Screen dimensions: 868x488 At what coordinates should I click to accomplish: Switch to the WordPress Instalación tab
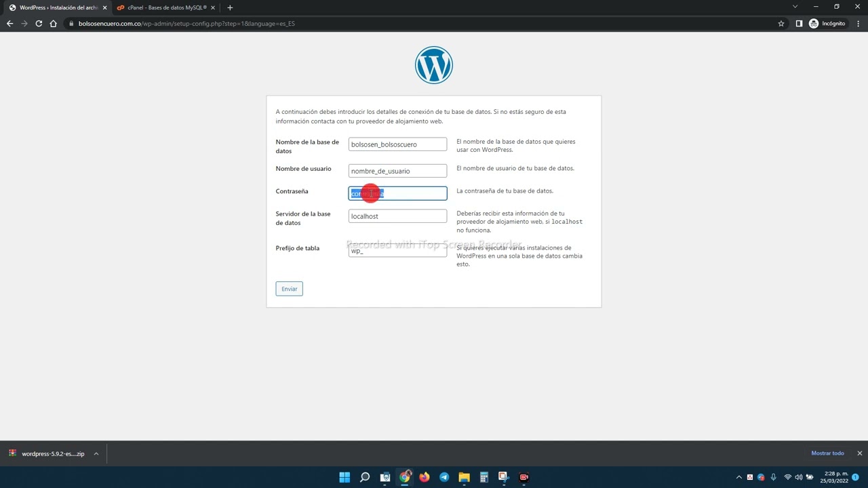[57, 7]
